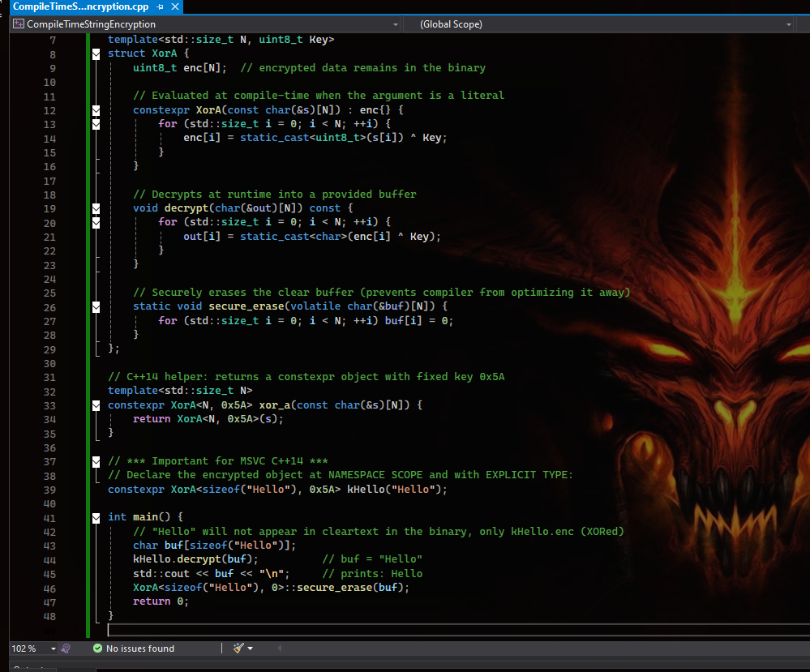Collapse the XorA struct via line 8 chevron
This screenshot has width=810, height=672.
pos(96,54)
